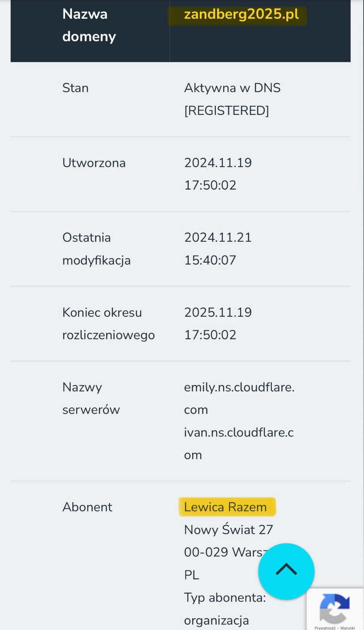Select the billing period end date 2025.11.19
The width and height of the screenshot is (364, 630).
click(218, 312)
